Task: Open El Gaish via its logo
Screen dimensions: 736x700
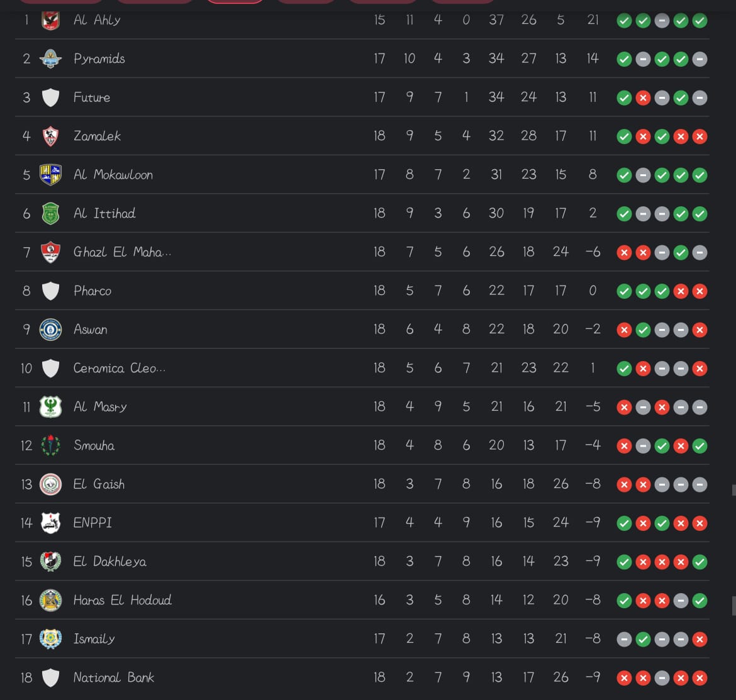Action: pos(50,484)
